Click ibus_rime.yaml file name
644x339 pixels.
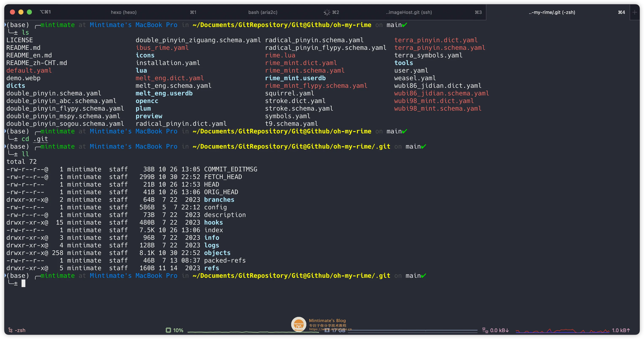(162, 47)
